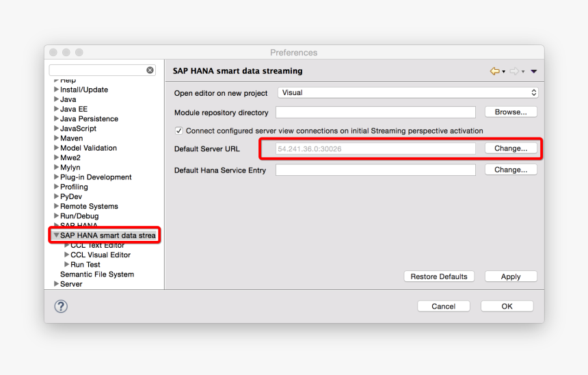Click the Cancel button
The image size is (588, 375).
click(444, 307)
